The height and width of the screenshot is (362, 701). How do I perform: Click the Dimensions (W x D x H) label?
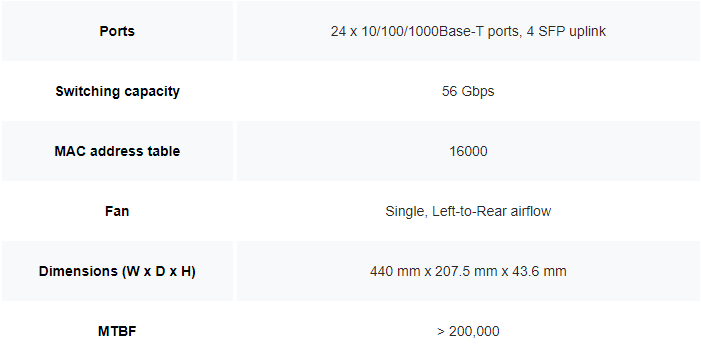click(117, 271)
